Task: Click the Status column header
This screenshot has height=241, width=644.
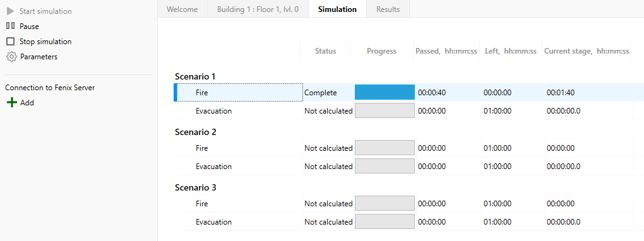Action: [326, 51]
